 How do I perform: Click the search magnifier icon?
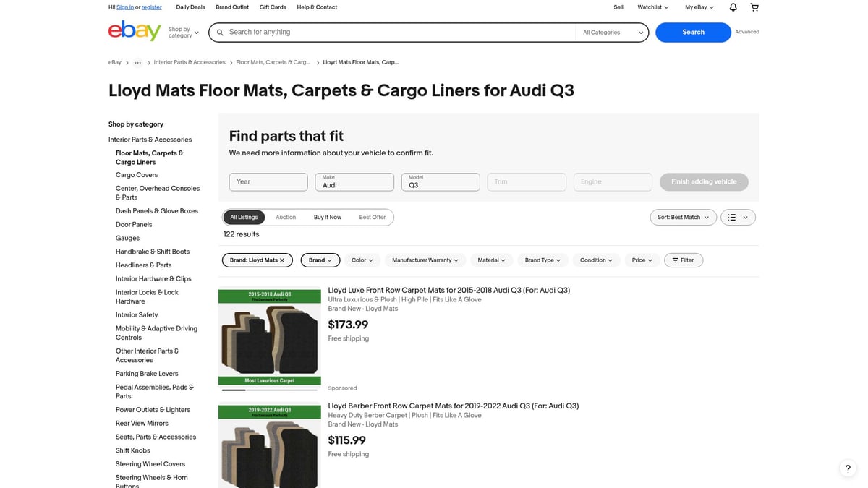click(x=220, y=33)
